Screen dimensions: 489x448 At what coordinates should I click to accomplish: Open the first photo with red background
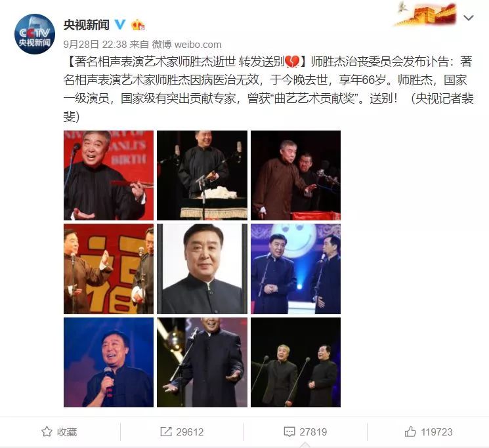click(108, 175)
